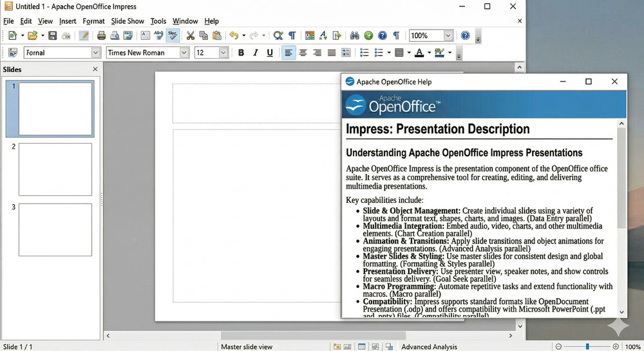This screenshot has height=351, width=644.
Task: Click the Print icon
Action: [x=102, y=35]
